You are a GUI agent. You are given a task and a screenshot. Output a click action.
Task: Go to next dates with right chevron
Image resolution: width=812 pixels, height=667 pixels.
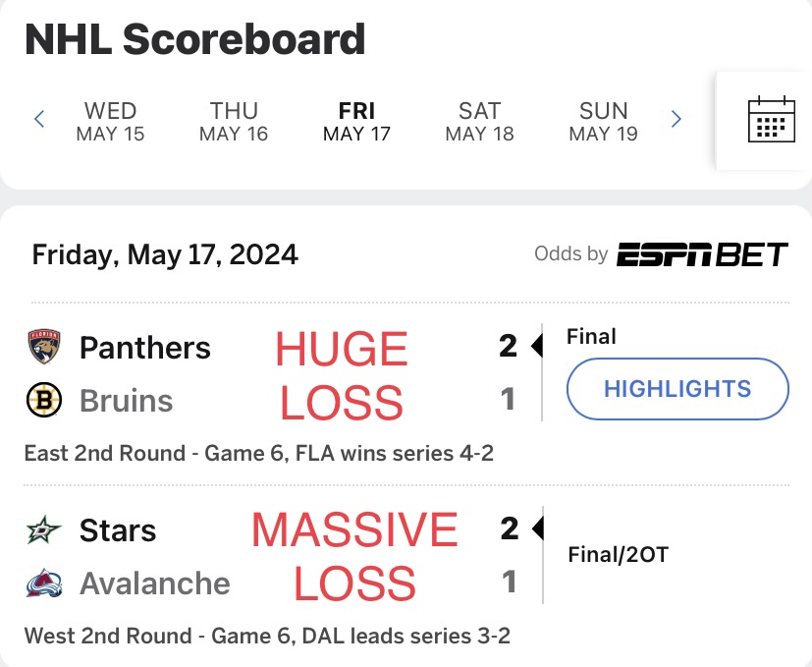point(676,119)
